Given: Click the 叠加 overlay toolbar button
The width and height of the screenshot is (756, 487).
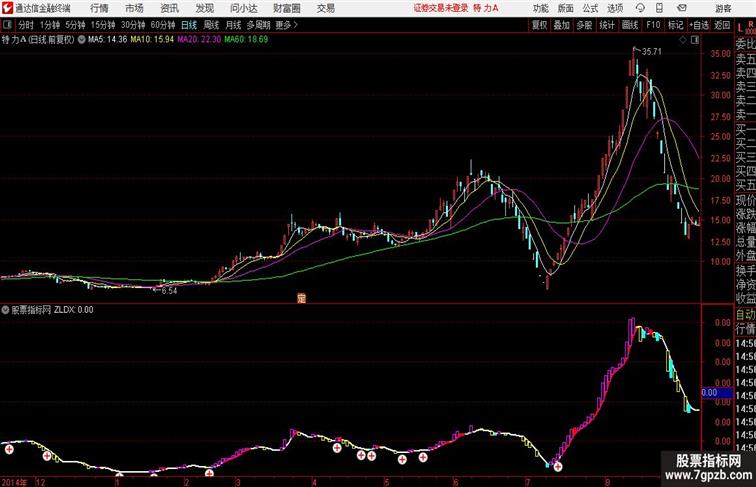Looking at the screenshot, I should tap(562, 25).
